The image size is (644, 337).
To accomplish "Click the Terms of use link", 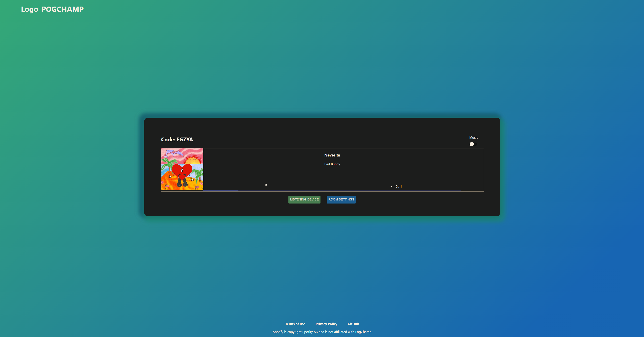I will coord(295,324).
